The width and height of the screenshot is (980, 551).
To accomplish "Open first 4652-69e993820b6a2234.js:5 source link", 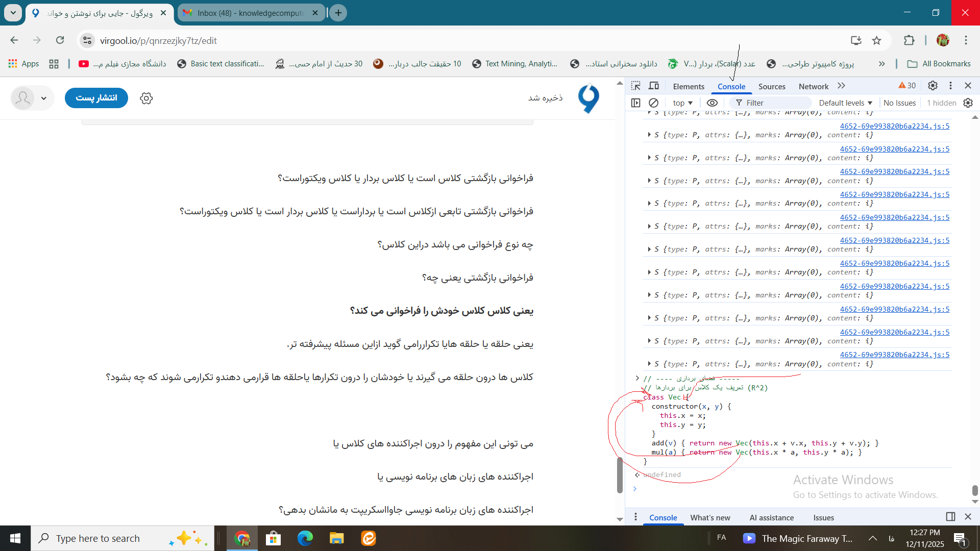I will [x=894, y=126].
